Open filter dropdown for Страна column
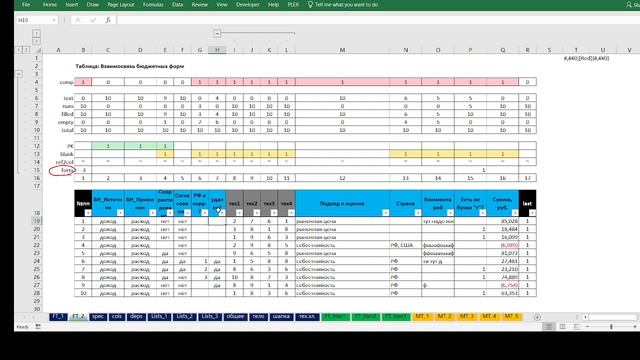The width and height of the screenshot is (640, 360). click(418, 213)
